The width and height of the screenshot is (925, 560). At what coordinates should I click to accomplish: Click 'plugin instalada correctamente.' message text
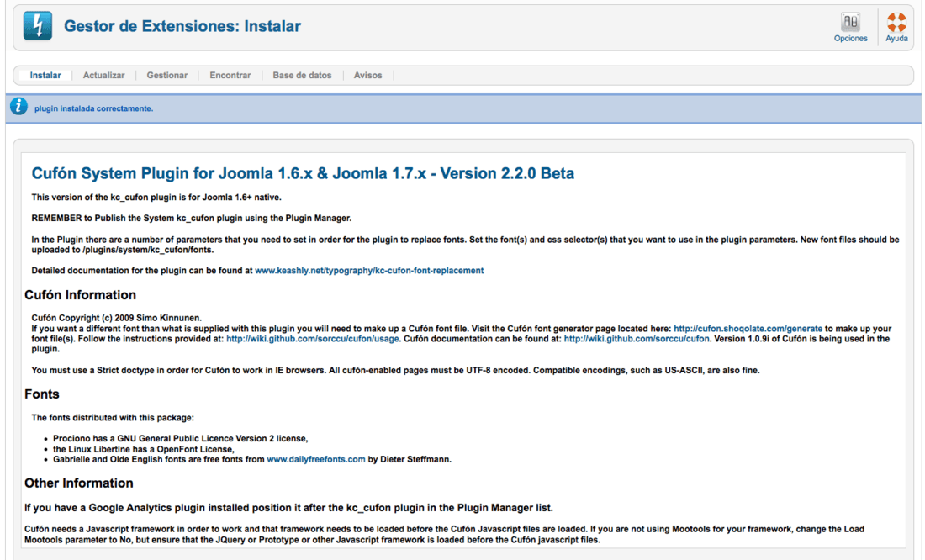[x=94, y=108]
